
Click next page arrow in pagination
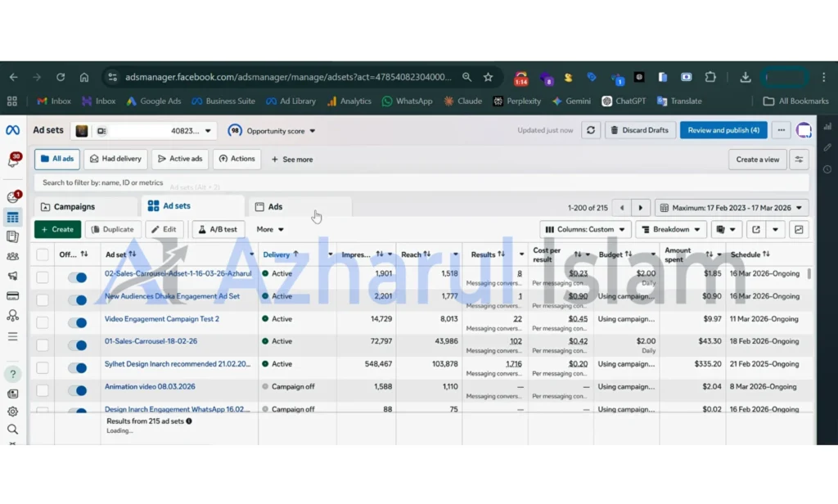(640, 208)
